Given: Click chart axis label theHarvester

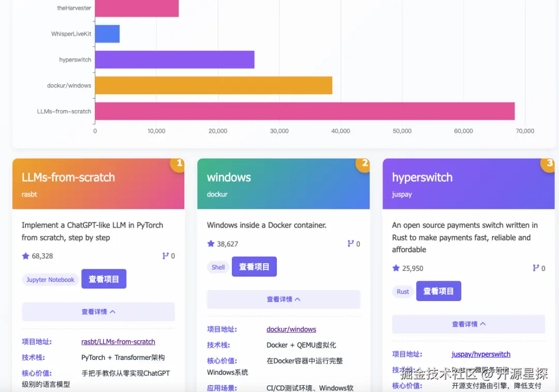Looking at the screenshot, I should coord(74,8).
